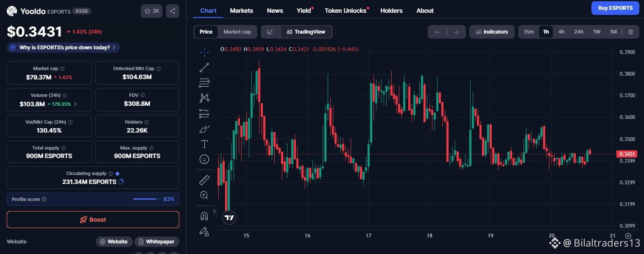Viewport: 644px width, 254px height.
Task: Click the #330 rank badge
Action: click(x=81, y=11)
